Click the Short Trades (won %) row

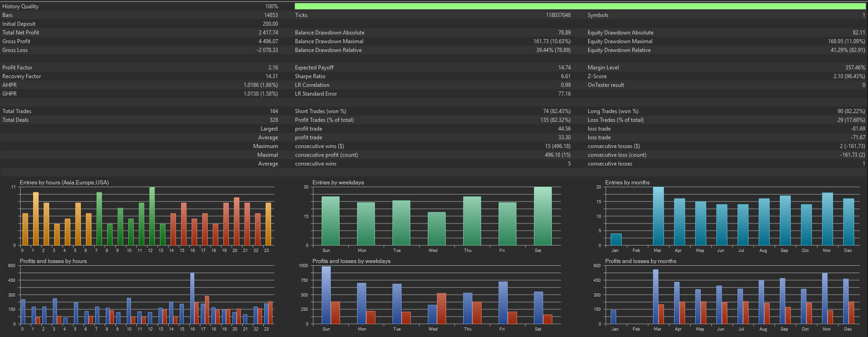click(x=433, y=111)
